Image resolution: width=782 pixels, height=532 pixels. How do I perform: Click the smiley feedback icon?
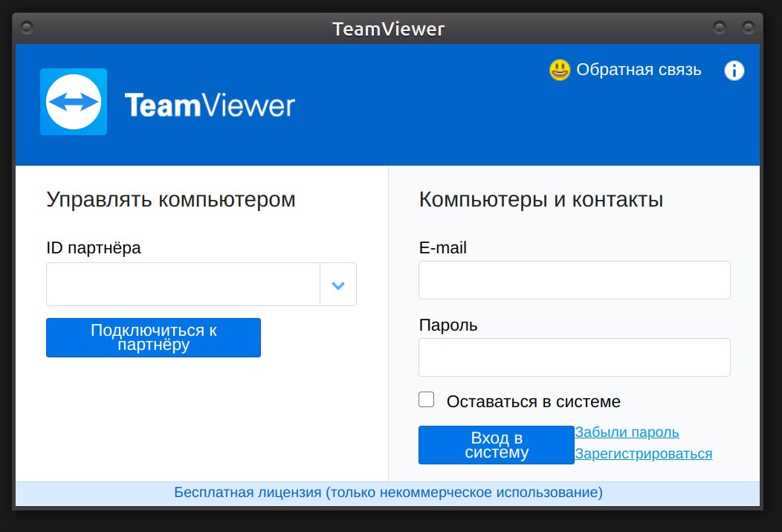coord(560,70)
